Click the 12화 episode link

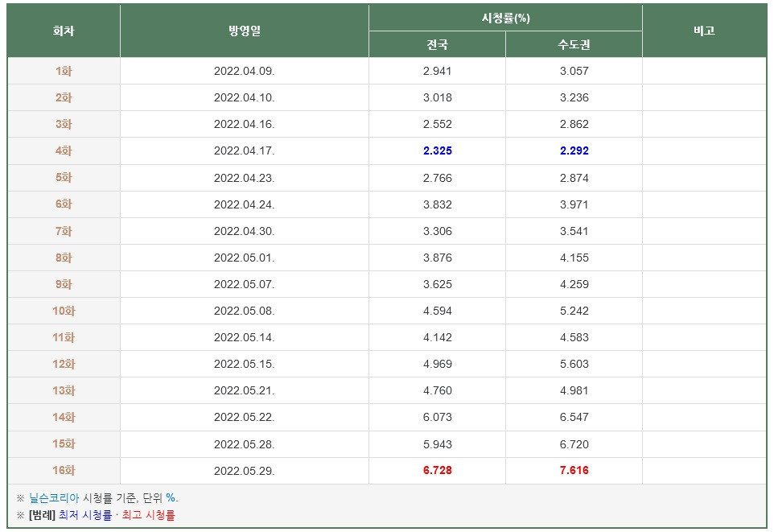(64, 364)
